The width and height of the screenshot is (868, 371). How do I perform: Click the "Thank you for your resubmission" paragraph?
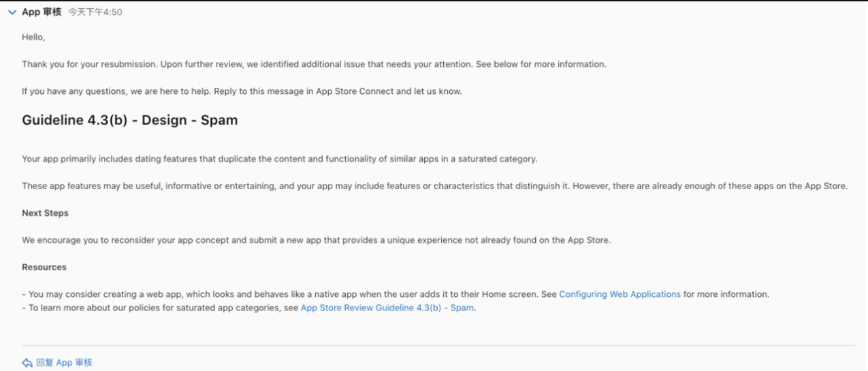click(313, 64)
